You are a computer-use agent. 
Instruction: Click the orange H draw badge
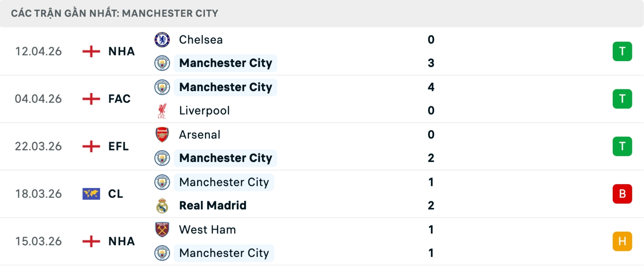622,241
